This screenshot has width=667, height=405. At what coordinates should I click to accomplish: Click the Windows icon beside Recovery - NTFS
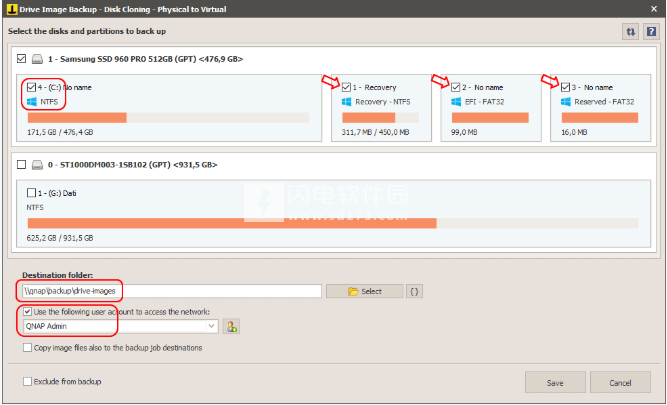pyautogui.click(x=347, y=102)
